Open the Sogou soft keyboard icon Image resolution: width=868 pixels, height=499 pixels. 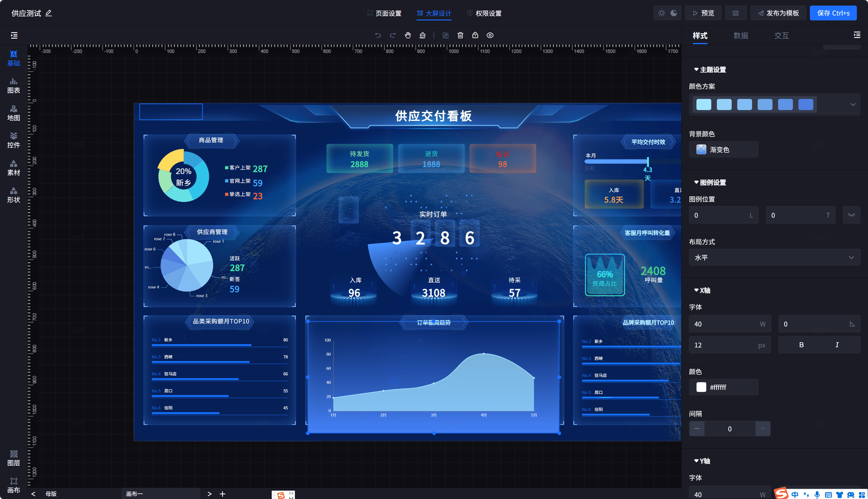[x=828, y=495]
